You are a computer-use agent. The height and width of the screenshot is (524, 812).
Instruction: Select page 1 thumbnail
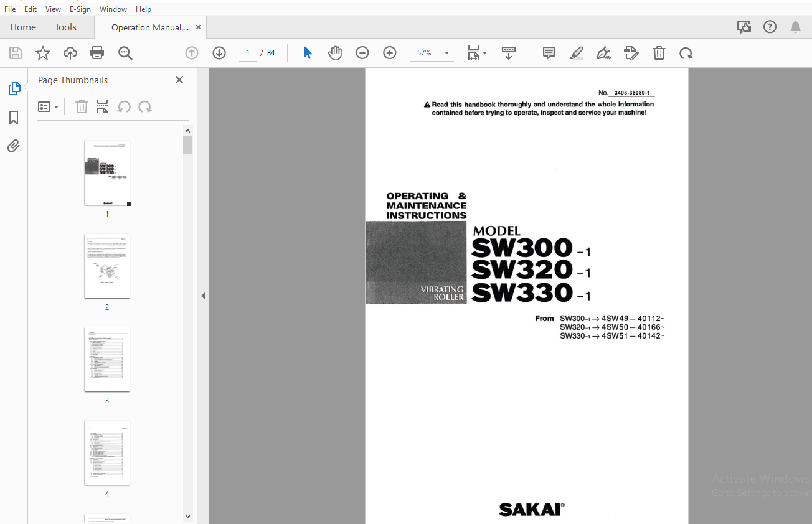(107, 173)
